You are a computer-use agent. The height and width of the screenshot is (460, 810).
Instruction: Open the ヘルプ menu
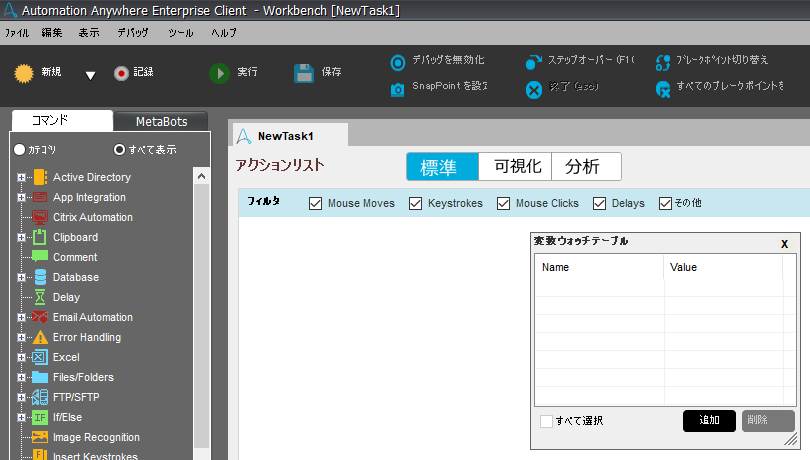[224, 33]
